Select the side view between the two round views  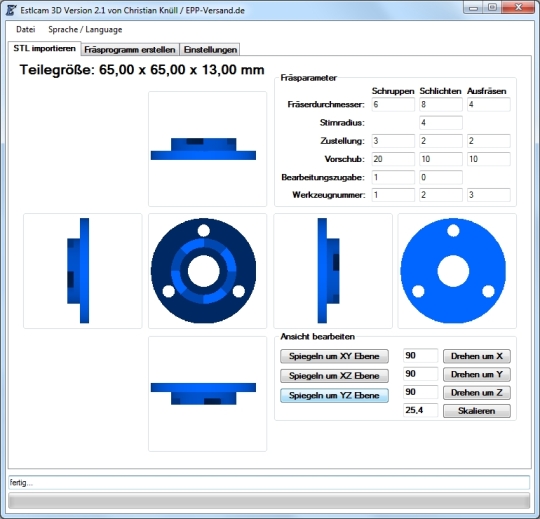333,271
